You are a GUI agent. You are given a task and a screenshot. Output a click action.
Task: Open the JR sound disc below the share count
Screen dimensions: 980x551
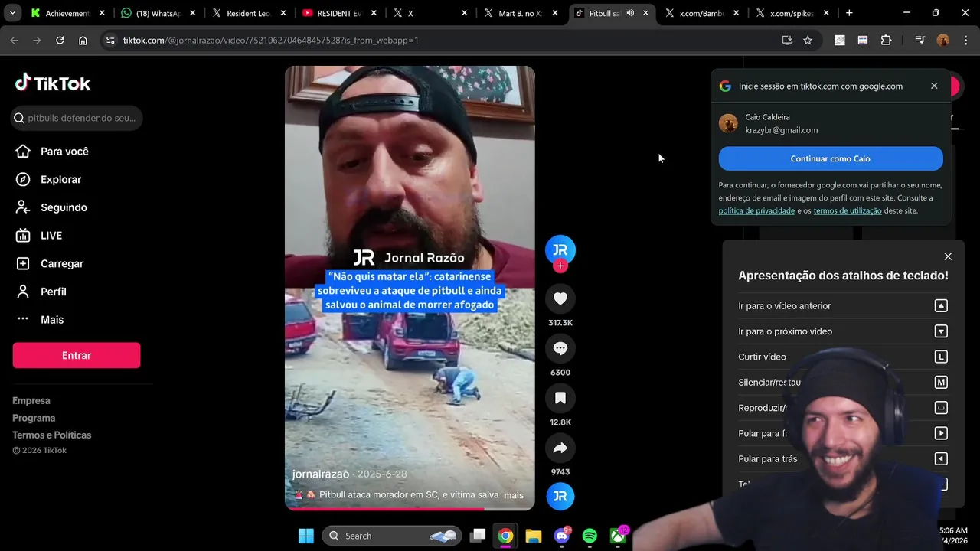point(560,496)
